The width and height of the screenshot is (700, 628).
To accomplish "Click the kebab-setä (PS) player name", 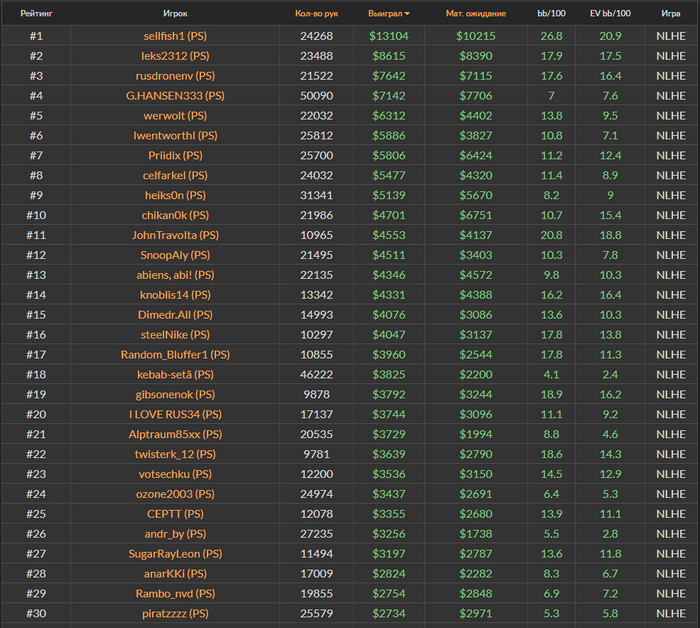I will [x=175, y=374].
